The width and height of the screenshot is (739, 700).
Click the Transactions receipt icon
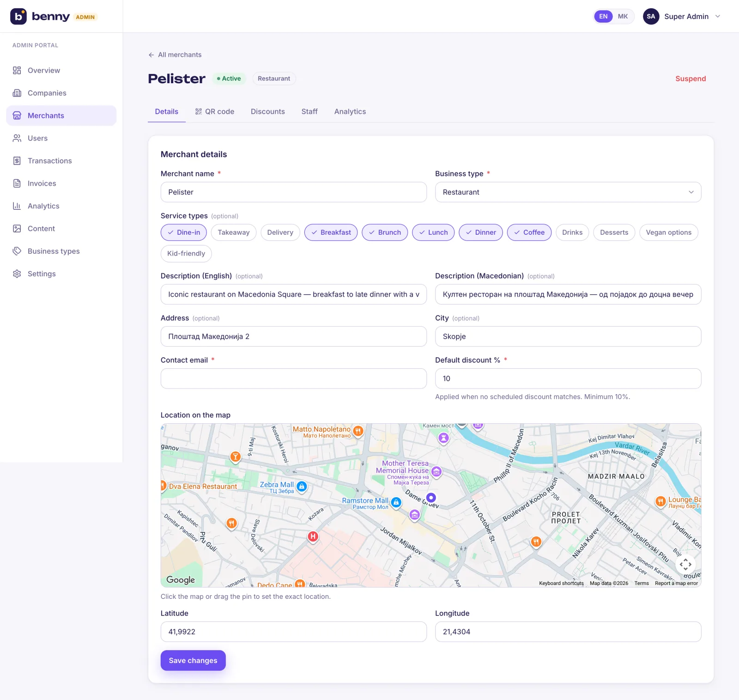[x=17, y=161]
